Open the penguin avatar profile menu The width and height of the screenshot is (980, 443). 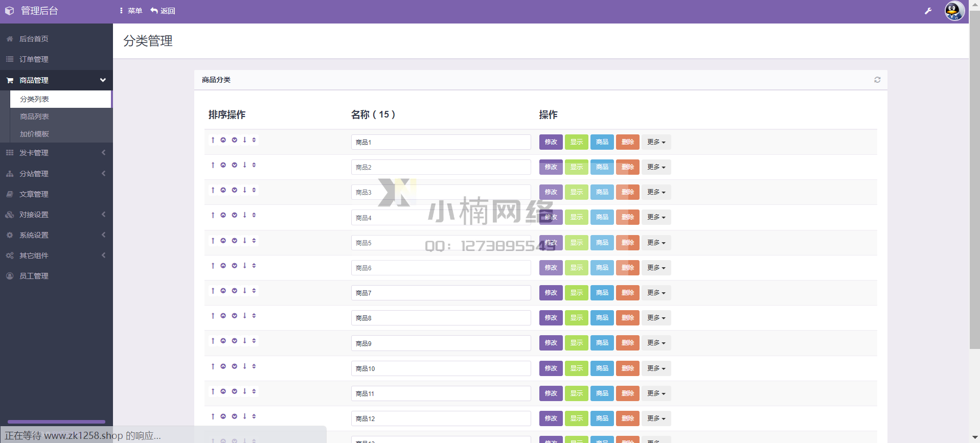954,11
